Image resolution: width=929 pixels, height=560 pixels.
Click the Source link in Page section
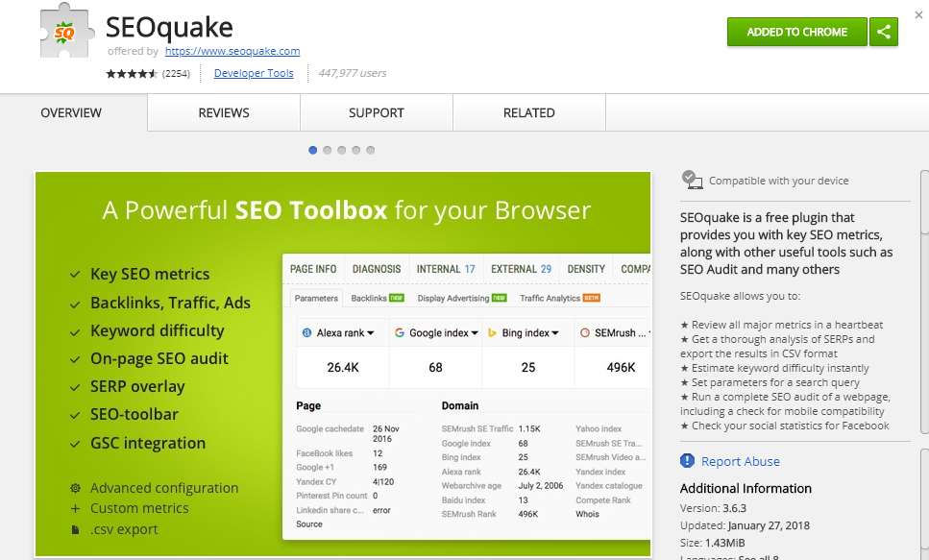pos(309,523)
